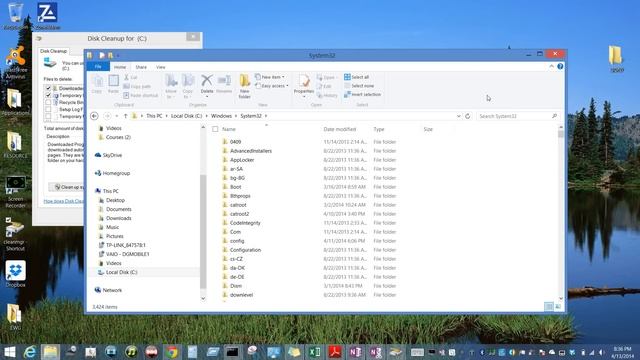This screenshot has height=360, width=640.
Task: Open Internet Explorer from the taskbar
Action: (x=29, y=352)
